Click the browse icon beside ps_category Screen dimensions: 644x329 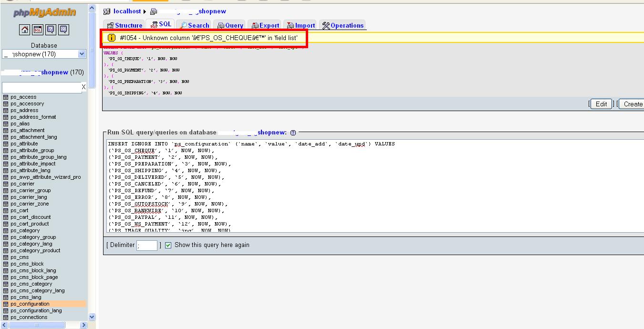[x=6, y=230]
